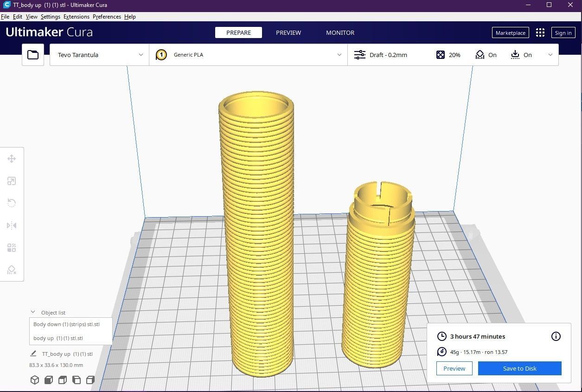
Task: Click the material spool usage icon
Action: tap(442, 352)
